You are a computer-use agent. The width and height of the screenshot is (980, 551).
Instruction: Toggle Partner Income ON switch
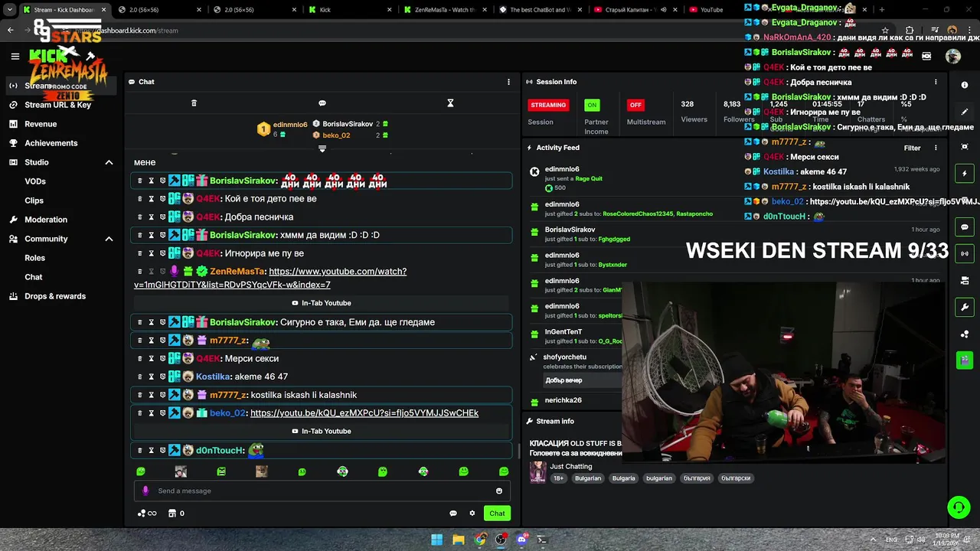[591, 105]
